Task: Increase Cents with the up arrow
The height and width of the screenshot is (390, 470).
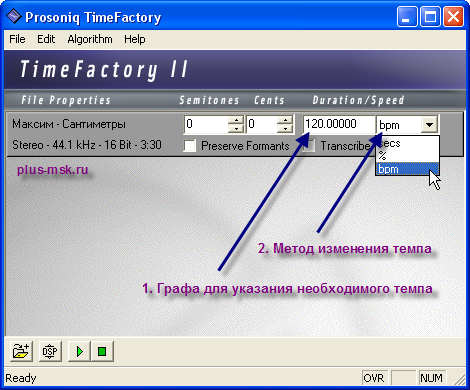Action: click(x=285, y=120)
